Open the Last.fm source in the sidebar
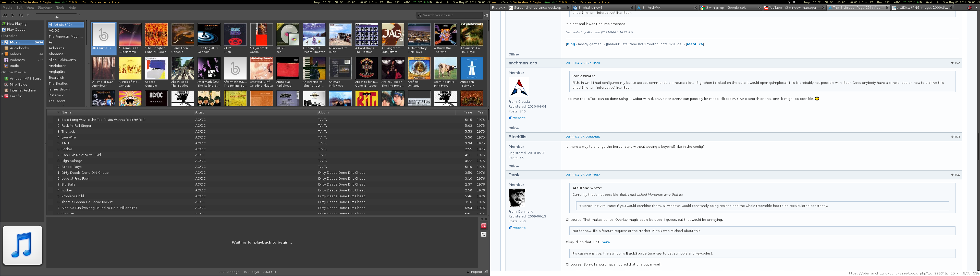980x276 pixels. click(x=22, y=96)
